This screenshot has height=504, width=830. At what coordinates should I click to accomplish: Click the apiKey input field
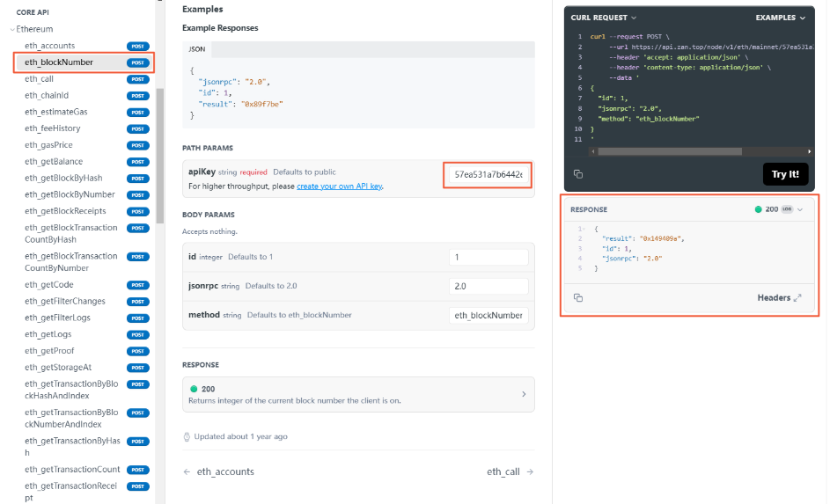pos(488,175)
